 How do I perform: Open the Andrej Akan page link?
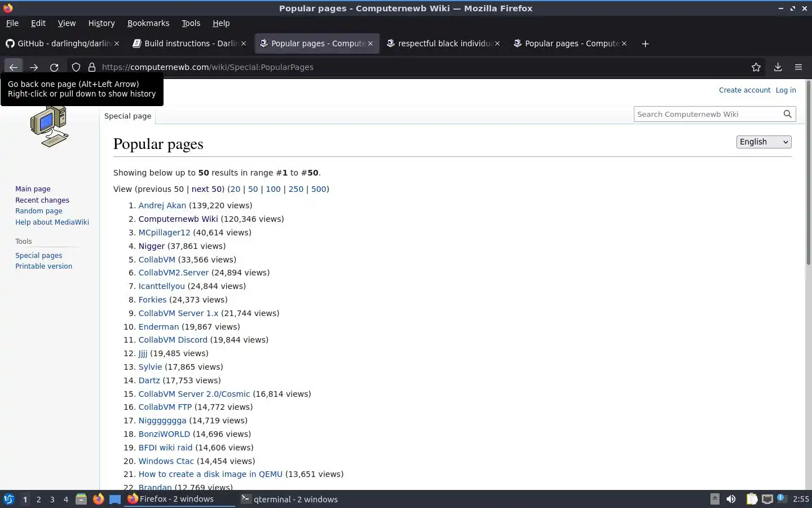162,205
